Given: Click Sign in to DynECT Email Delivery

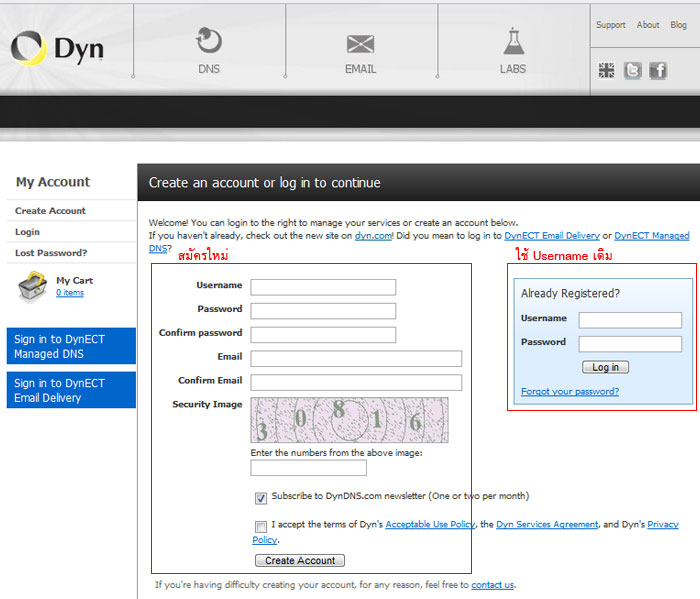Looking at the screenshot, I should coord(71,390).
